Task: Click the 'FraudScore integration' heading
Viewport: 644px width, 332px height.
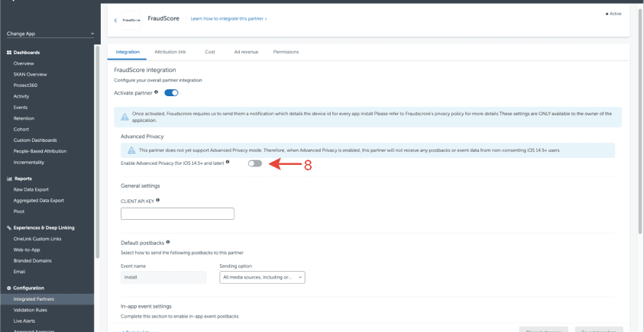Action: point(145,70)
